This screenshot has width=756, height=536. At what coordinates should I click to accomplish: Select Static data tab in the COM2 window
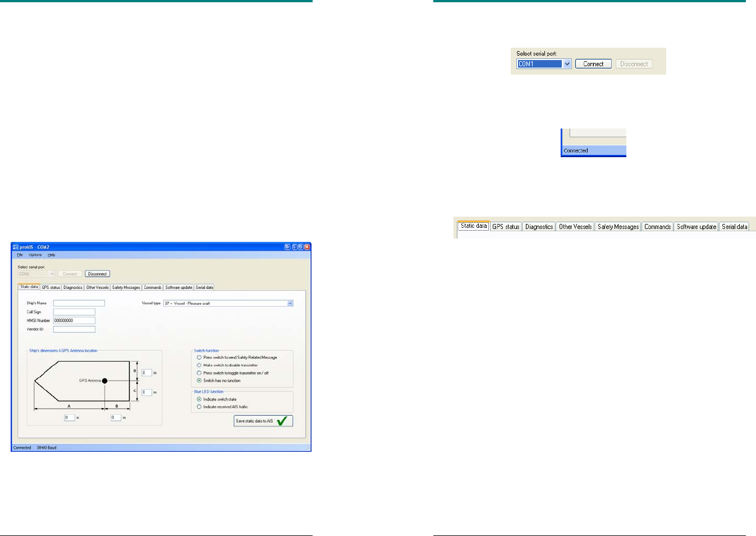[29, 287]
